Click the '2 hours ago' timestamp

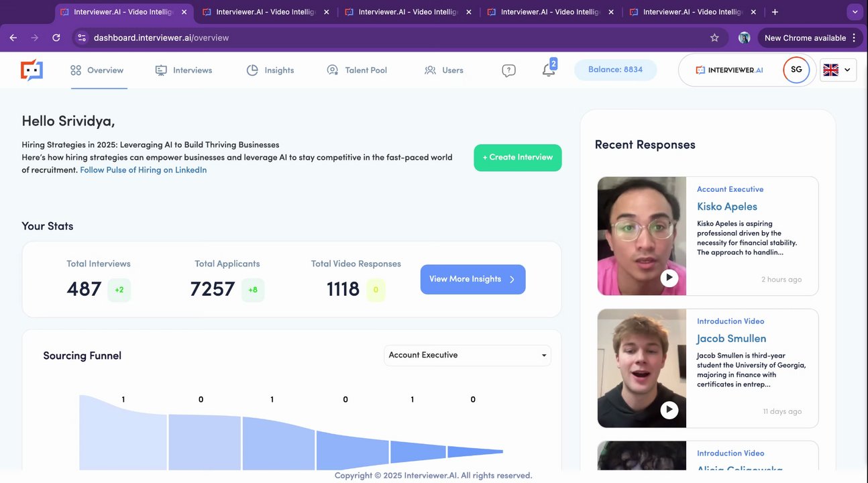pos(781,279)
